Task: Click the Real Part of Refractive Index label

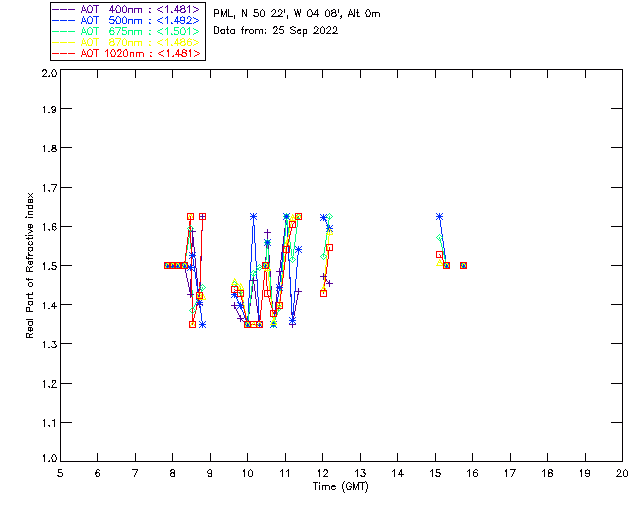Action: tap(30, 265)
